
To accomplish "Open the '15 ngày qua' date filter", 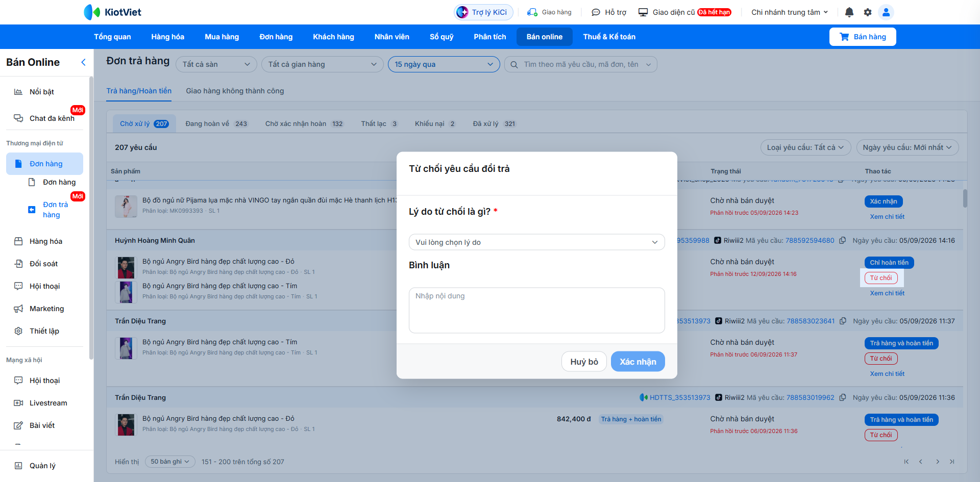I will (444, 64).
